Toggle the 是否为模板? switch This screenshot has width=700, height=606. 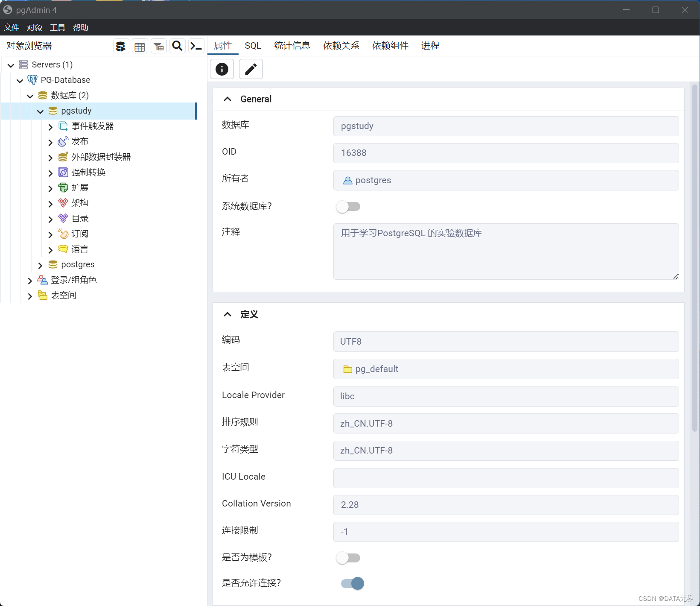[x=348, y=558]
